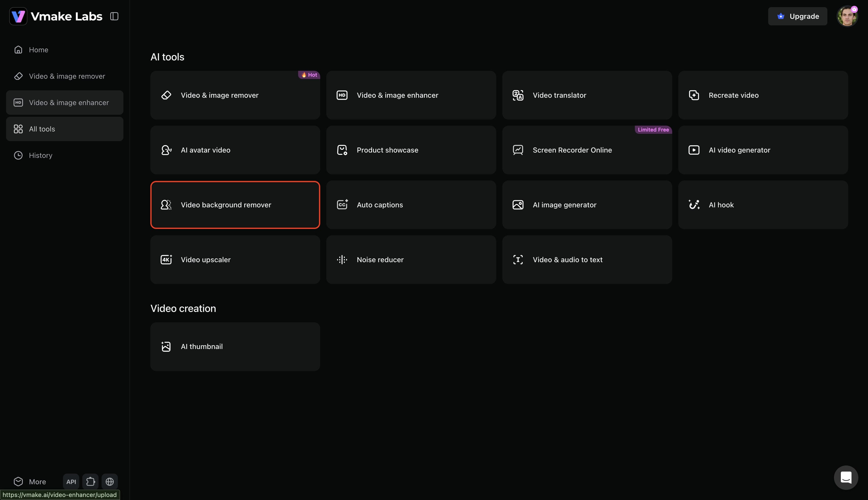Select Video & image enhancer sidebar item
The height and width of the screenshot is (500, 868).
[x=65, y=102]
